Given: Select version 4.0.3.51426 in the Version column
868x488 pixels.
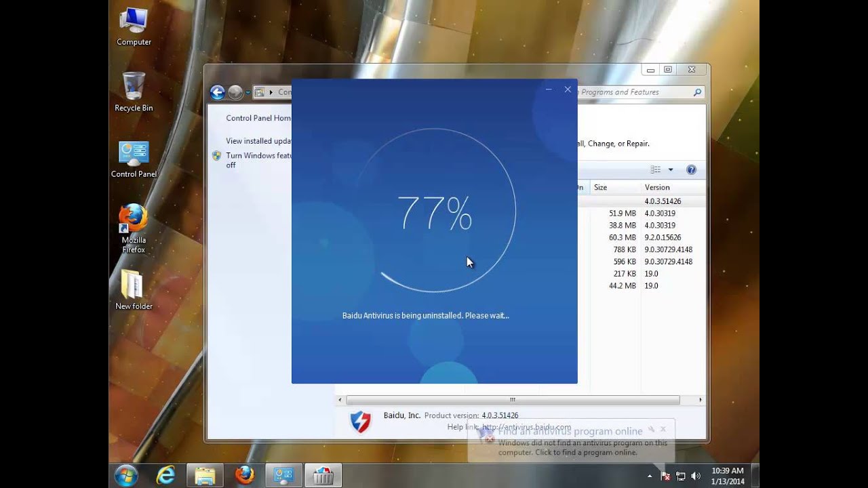Looking at the screenshot, I should click(663, 201).
